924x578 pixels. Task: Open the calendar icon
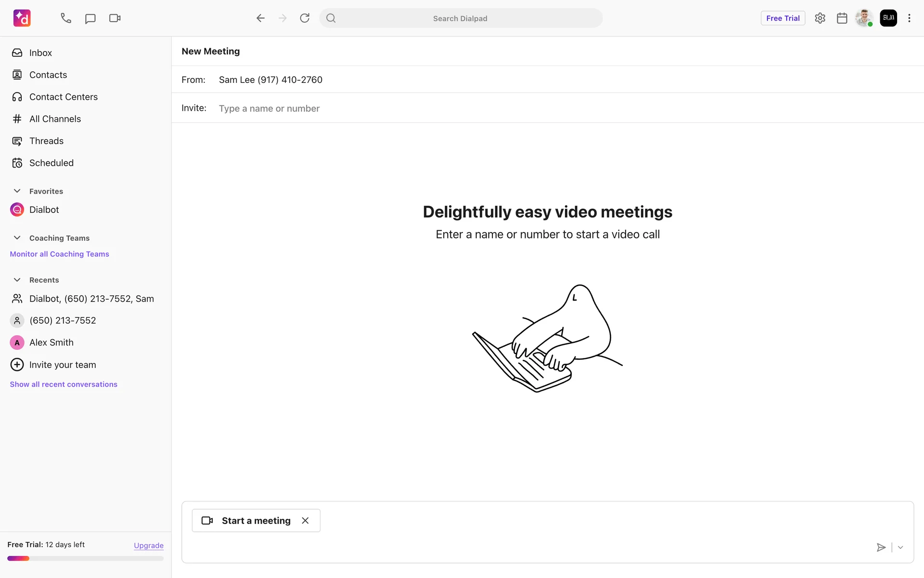[842, 18]
